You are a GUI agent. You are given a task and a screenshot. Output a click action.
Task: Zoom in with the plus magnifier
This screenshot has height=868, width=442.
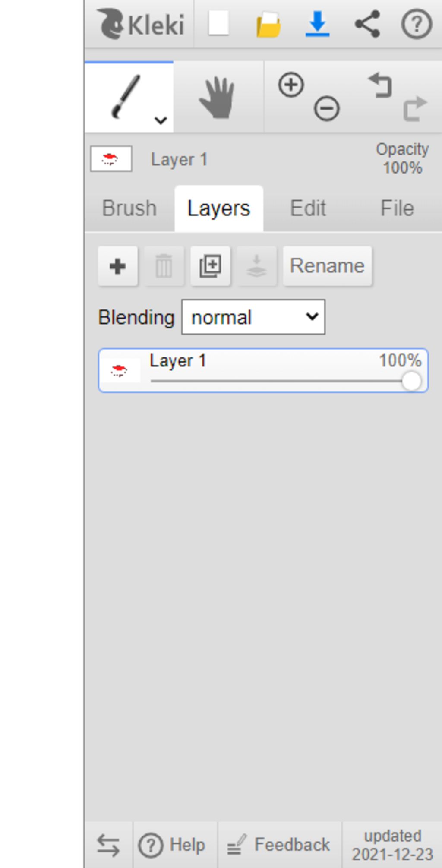point(291,85)
